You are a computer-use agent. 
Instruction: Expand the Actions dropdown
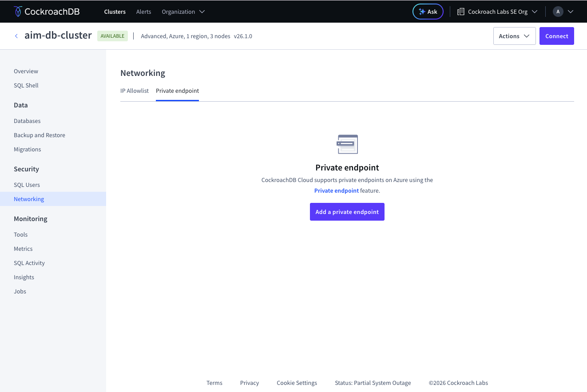514,36
